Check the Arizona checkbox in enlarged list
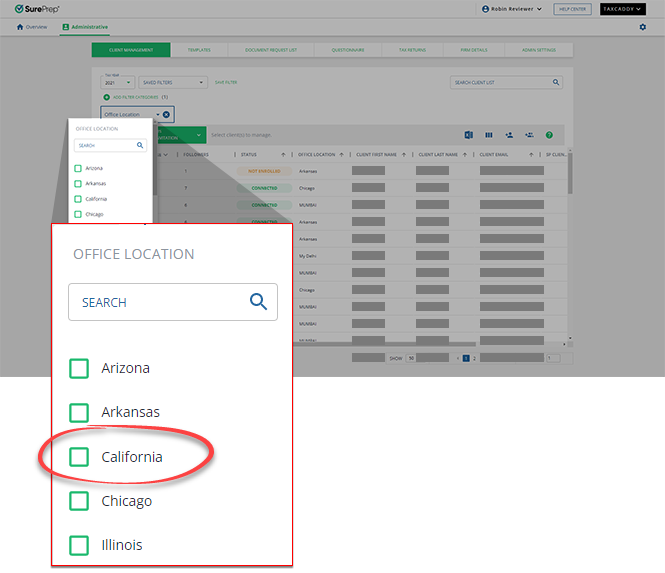The image size is (665, 573). pos(79,369)
